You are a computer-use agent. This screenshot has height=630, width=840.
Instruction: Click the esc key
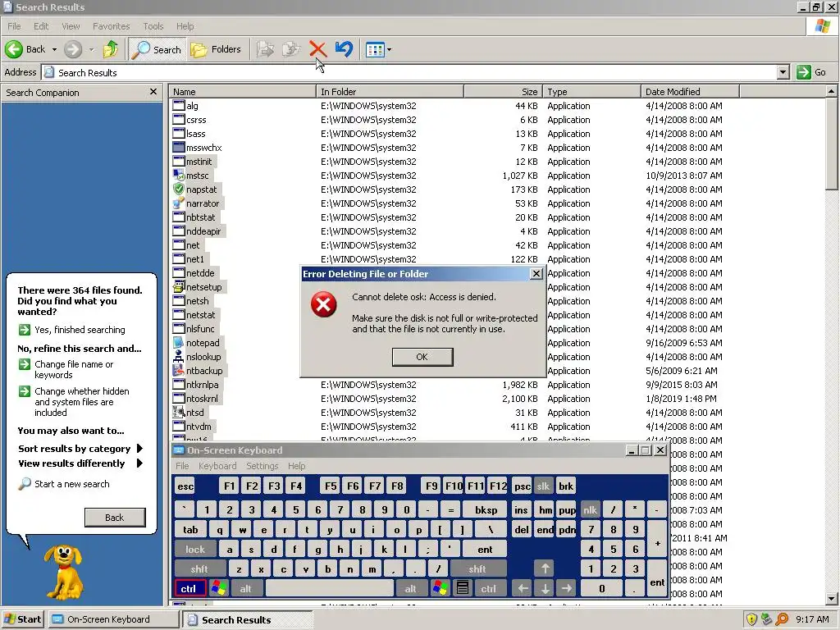(x=185, y=486)
